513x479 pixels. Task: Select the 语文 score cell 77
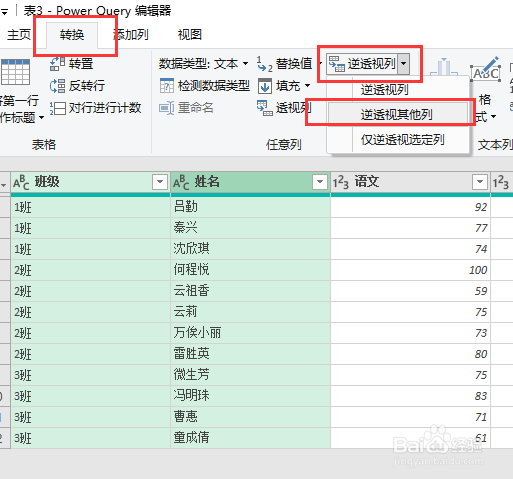click(410, 228)
